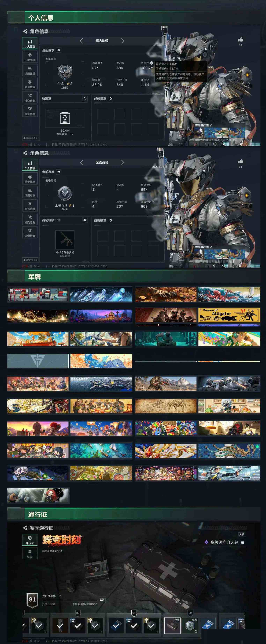Select red octopus waves dog tag
The image size is (266, 644).
point(229,294)
